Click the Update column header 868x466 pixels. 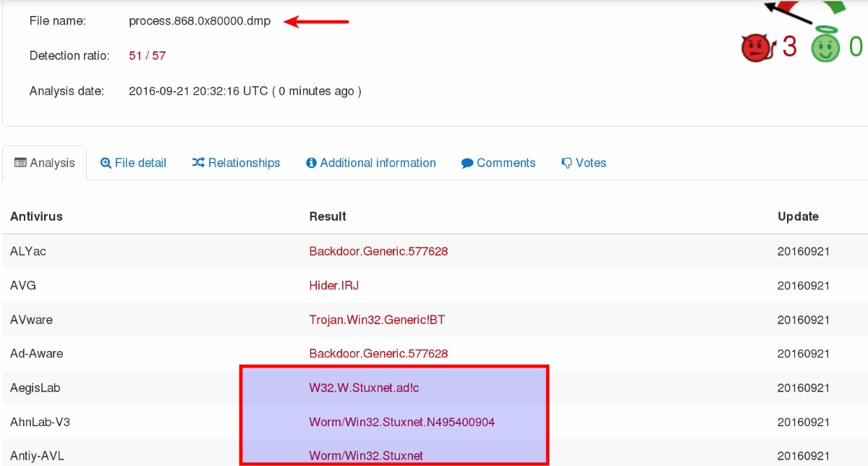(799, 216)
